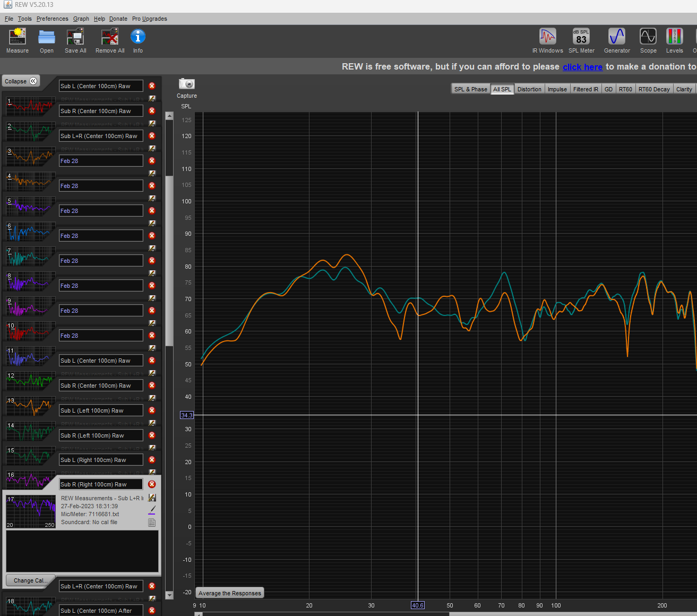Select the All SPL graph tab
This screenshot has width=697, height=616.
click(502, 89)
